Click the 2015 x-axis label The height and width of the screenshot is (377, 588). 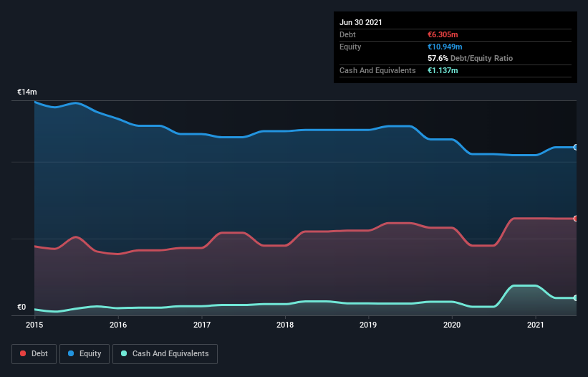pos(34,325)
